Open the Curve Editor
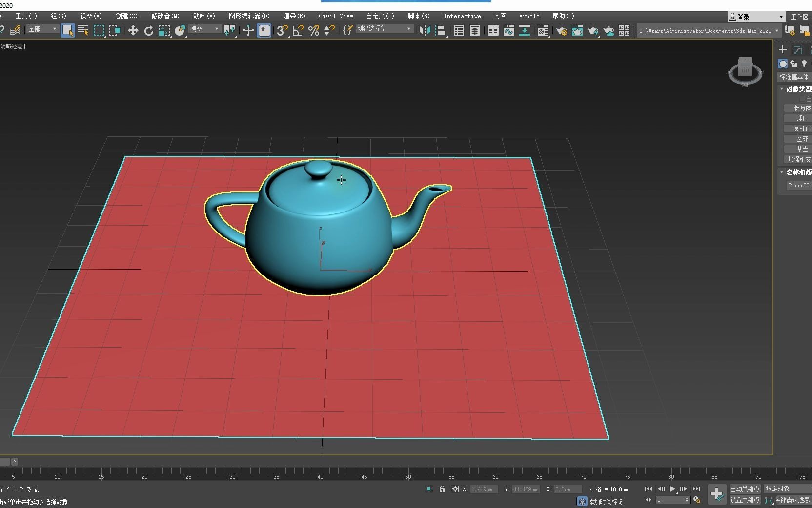The height and width of the screenshot is (508, 812). pos(508,30)
